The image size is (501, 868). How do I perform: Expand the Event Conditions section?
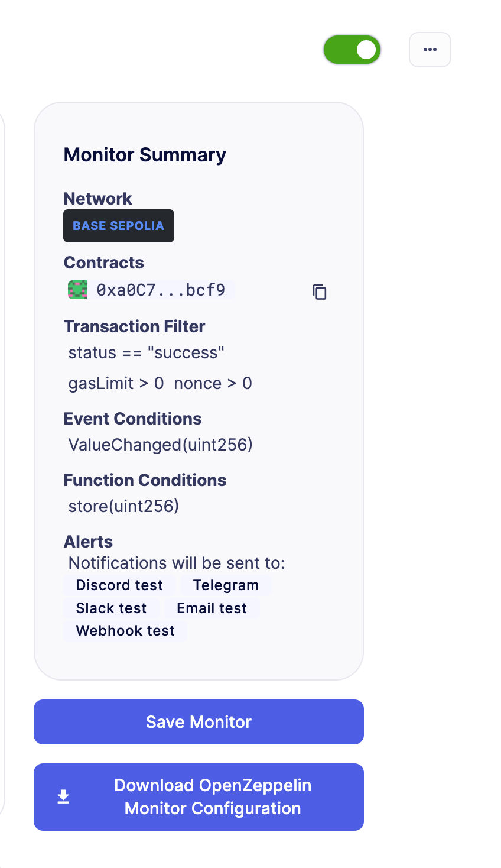(132, 418)
